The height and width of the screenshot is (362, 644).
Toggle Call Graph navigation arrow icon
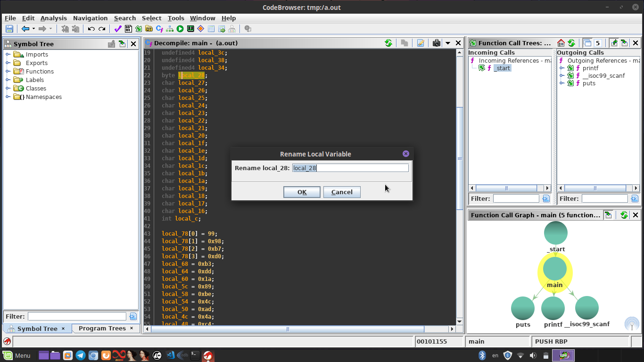(x=608, y=215)
